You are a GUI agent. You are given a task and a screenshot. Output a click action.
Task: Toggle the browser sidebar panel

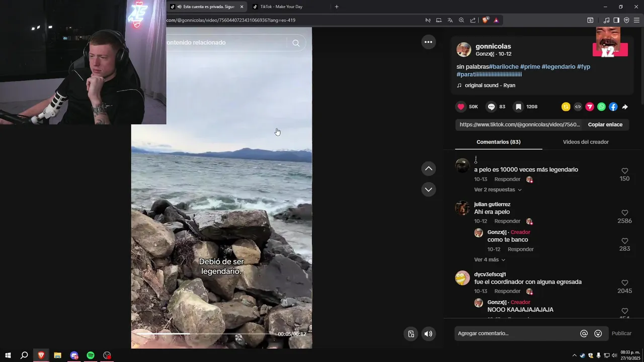616,20
